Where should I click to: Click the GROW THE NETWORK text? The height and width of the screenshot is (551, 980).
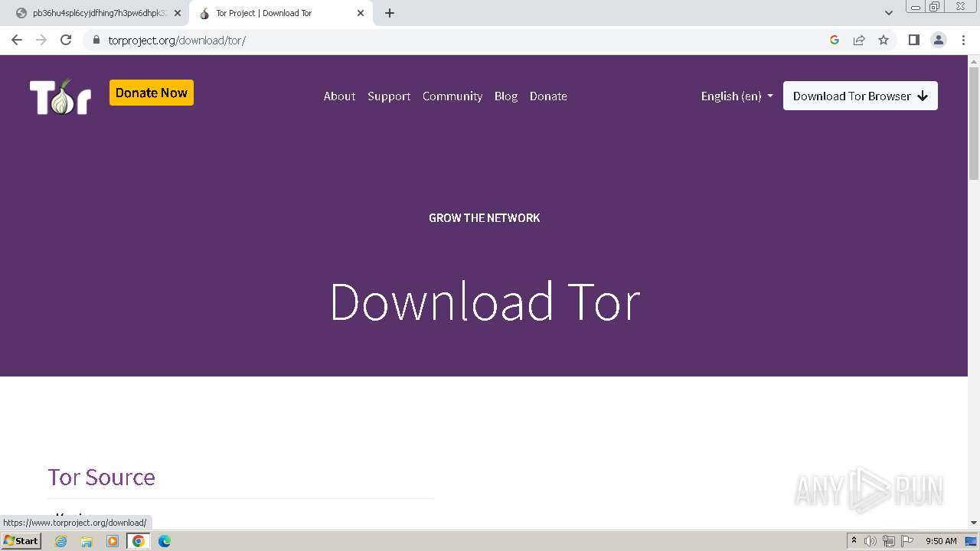pyautogui.click(x=485, y=218)
